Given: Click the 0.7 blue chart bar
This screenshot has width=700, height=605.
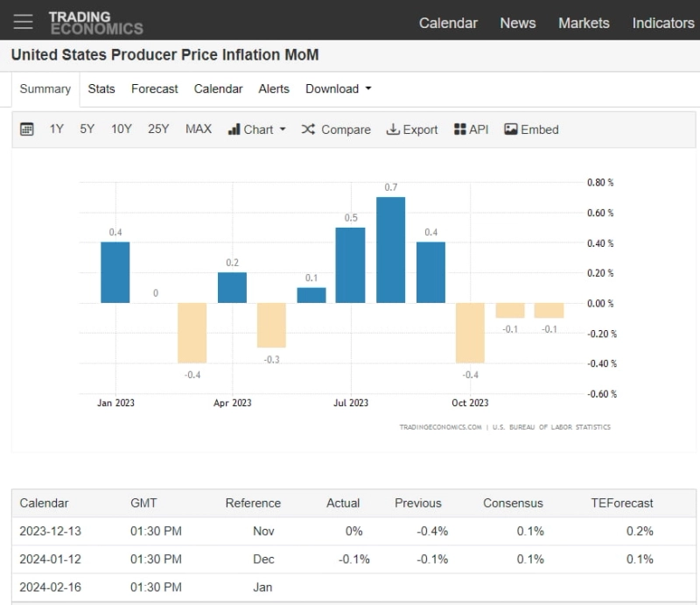Looking at the screenshot, I should [x=390, y=250].
